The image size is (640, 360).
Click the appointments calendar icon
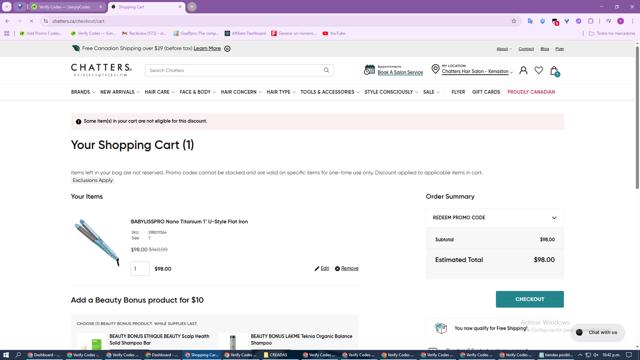pos(369,70)
